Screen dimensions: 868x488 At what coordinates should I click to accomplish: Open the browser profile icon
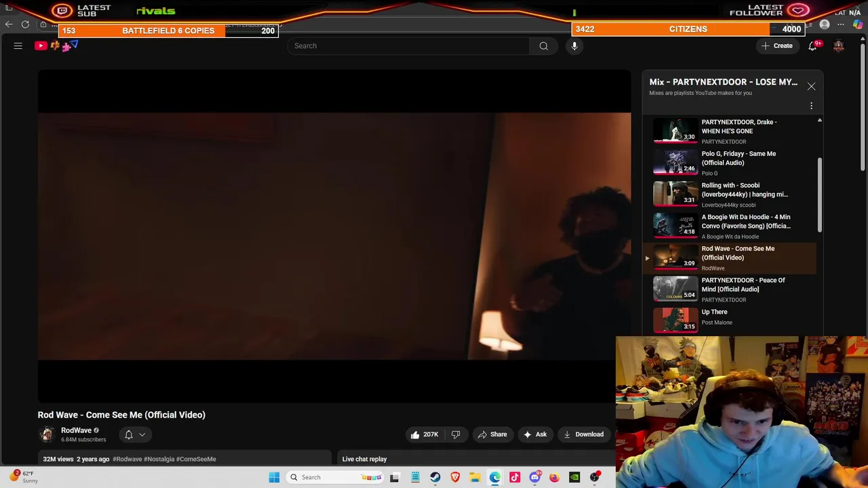(x=825, y=24)
